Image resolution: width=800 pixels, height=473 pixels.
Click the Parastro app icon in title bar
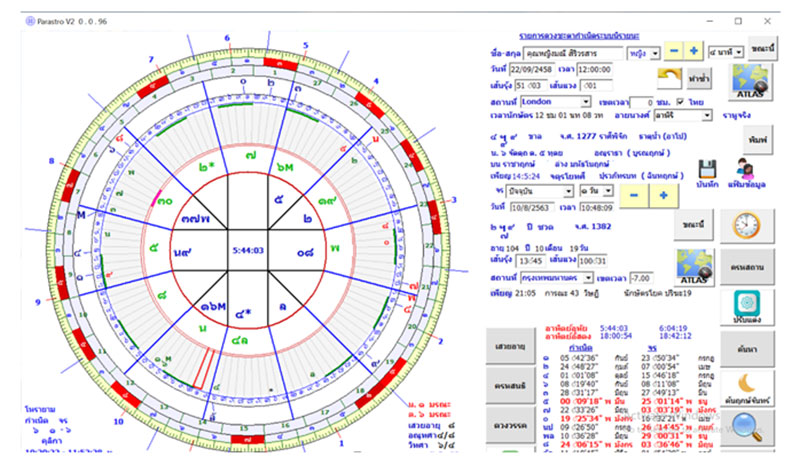[x=30, y=21]
